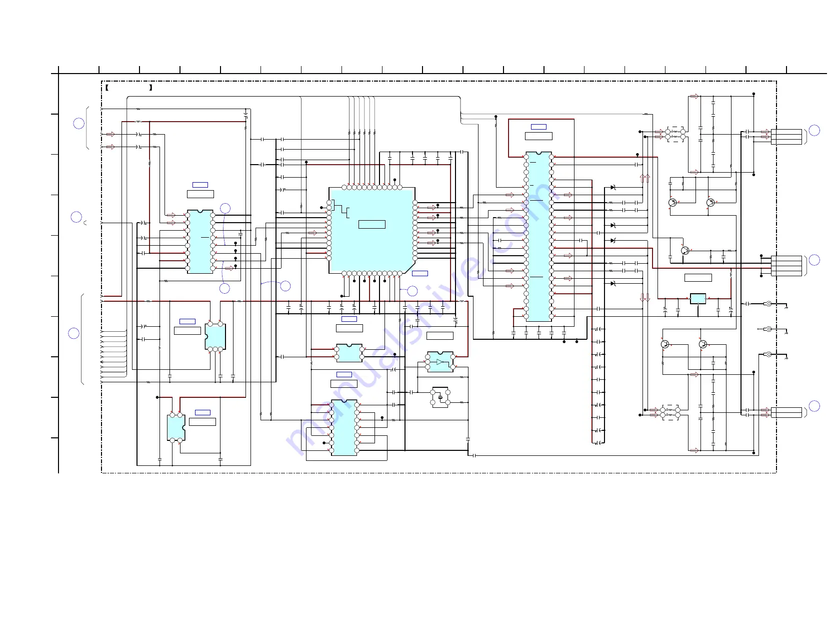Select the large square central IC chip

pos(372,231)
